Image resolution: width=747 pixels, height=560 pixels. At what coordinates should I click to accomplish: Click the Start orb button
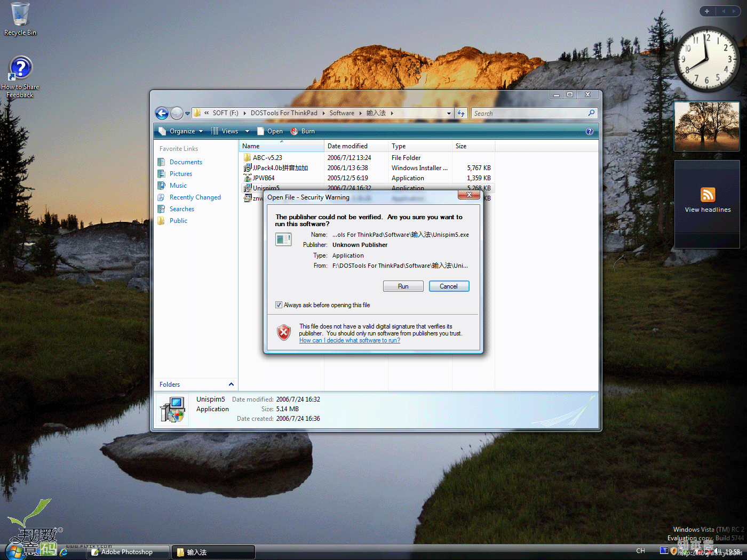16,551
